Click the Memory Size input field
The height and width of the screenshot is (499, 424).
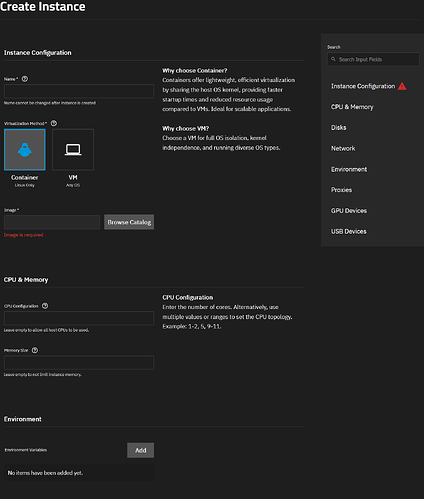(79, 363)
